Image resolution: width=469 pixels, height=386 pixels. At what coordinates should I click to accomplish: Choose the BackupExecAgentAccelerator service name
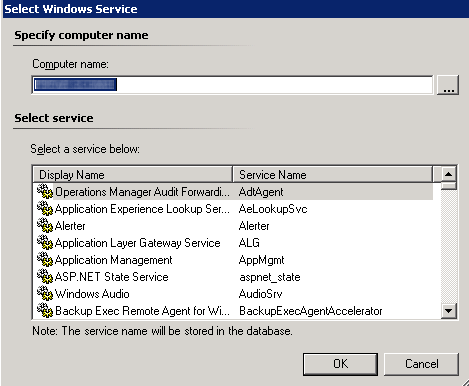[311, 311]
